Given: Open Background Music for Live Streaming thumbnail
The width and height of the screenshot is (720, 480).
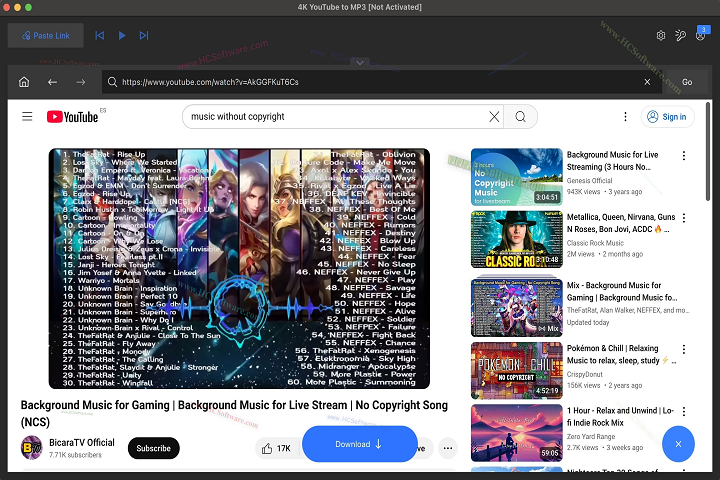Looking at the screenshot, I should click(x=517, y=177).
